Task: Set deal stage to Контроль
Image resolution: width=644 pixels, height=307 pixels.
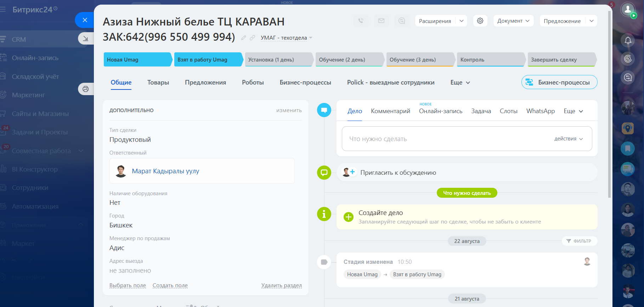Action: click(490, 59)
